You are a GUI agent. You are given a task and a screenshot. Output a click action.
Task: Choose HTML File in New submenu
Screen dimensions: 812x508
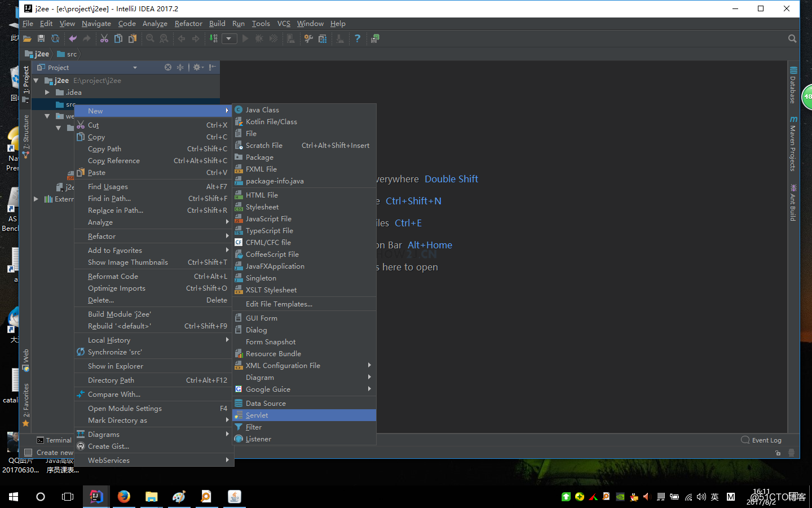pyautogui.click(x=304, y=195)
